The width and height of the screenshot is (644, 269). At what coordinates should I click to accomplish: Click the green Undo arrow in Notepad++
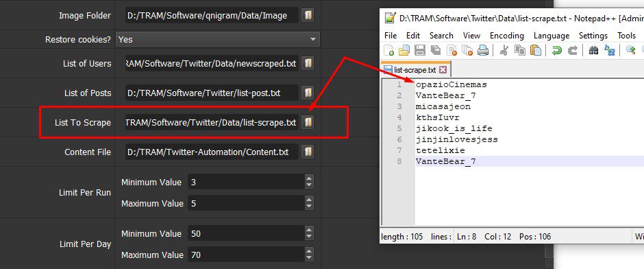tap(557, 51)
